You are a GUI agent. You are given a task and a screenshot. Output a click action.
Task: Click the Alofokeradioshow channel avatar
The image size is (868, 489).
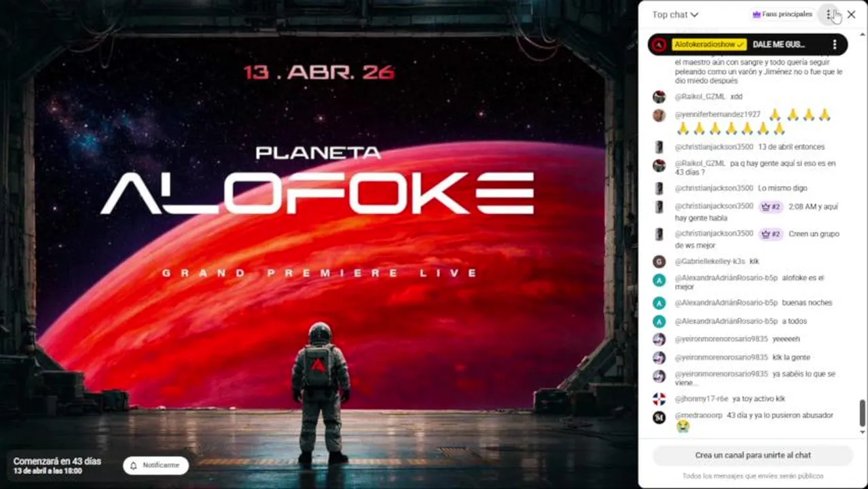(659, 45)
